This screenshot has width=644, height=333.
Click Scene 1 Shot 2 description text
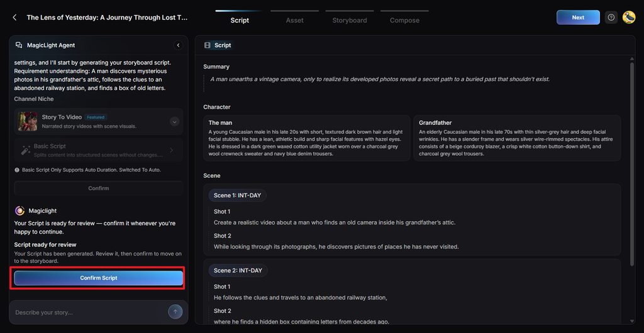click(336, 247)
